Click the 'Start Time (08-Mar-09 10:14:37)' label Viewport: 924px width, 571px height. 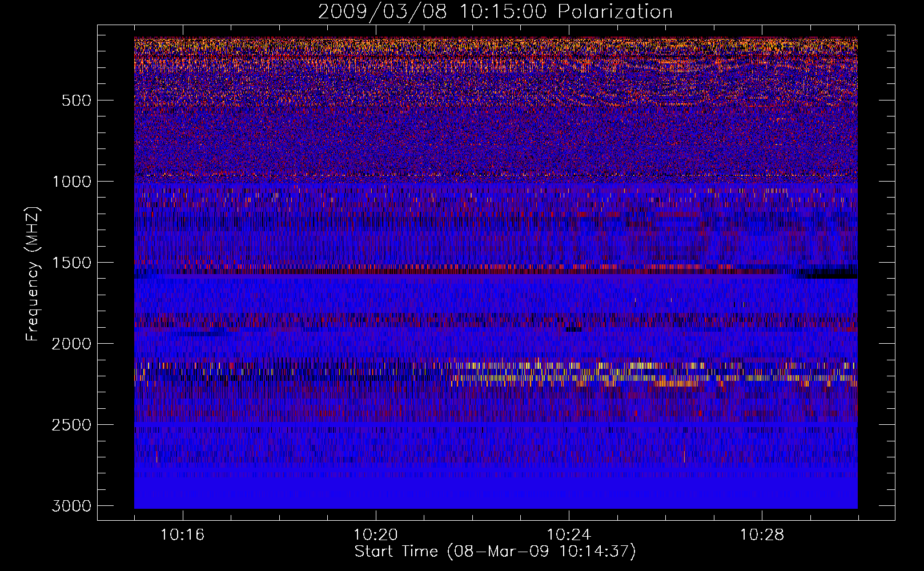[x=495, y=552]
